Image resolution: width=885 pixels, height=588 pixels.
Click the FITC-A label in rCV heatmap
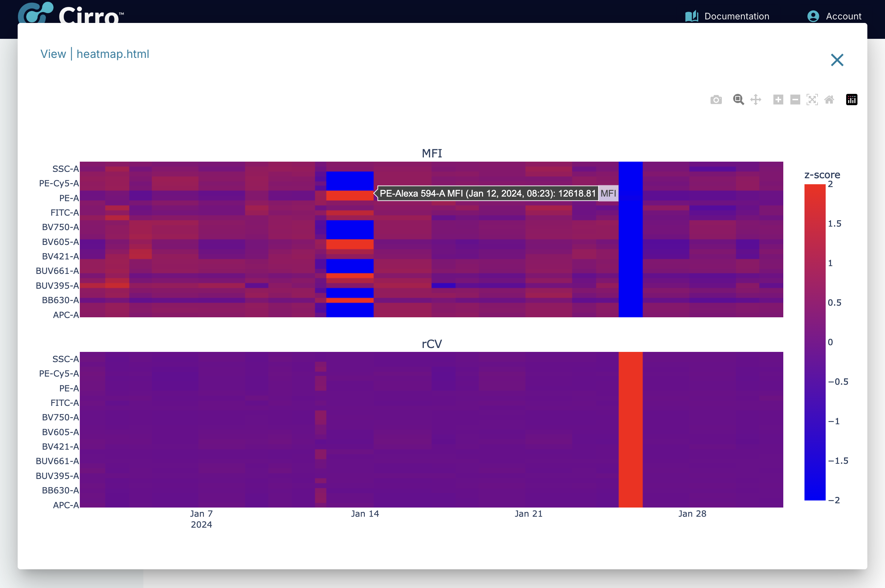[65, 403]
